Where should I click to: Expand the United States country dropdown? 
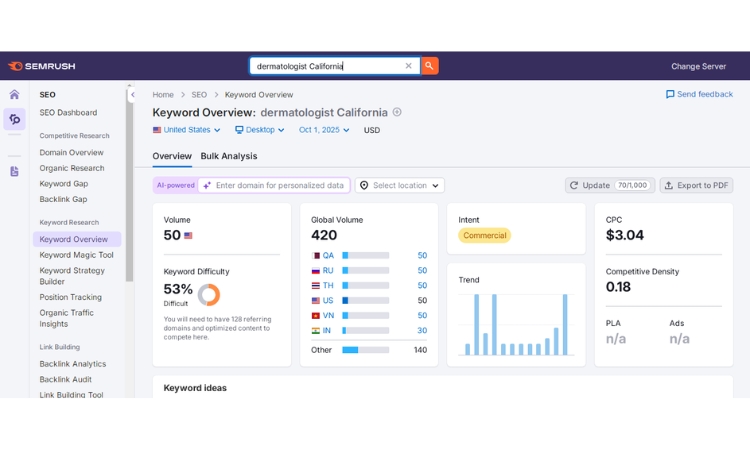click(187, 130)
